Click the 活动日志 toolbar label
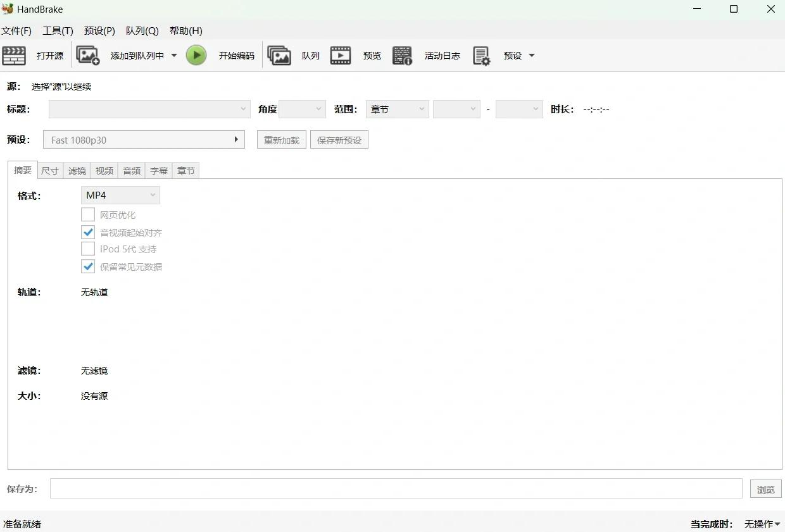 click(x=443, y=56)
